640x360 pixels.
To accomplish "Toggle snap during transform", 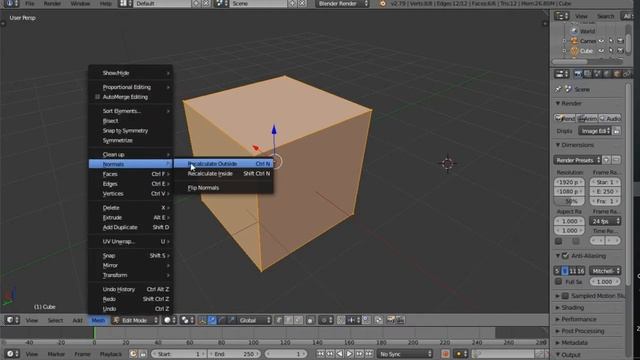I will click(x=341, y=320).
